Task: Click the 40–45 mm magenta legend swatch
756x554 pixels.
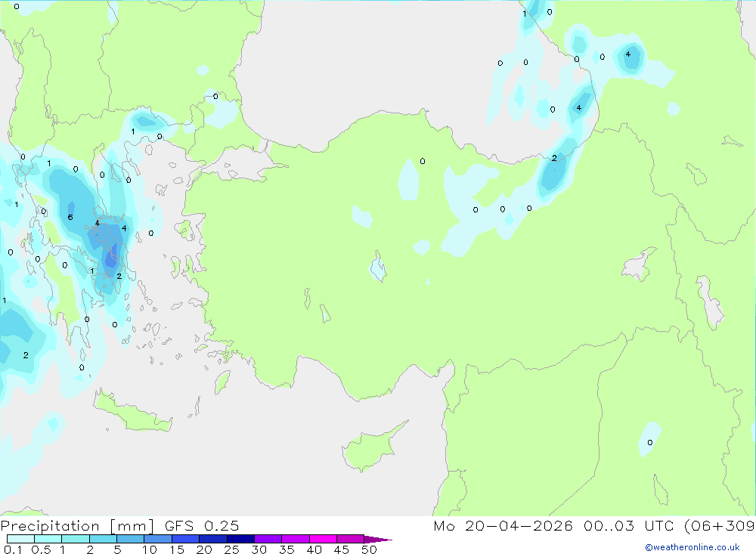Action: pyautogui.click(x=323, y=539)
